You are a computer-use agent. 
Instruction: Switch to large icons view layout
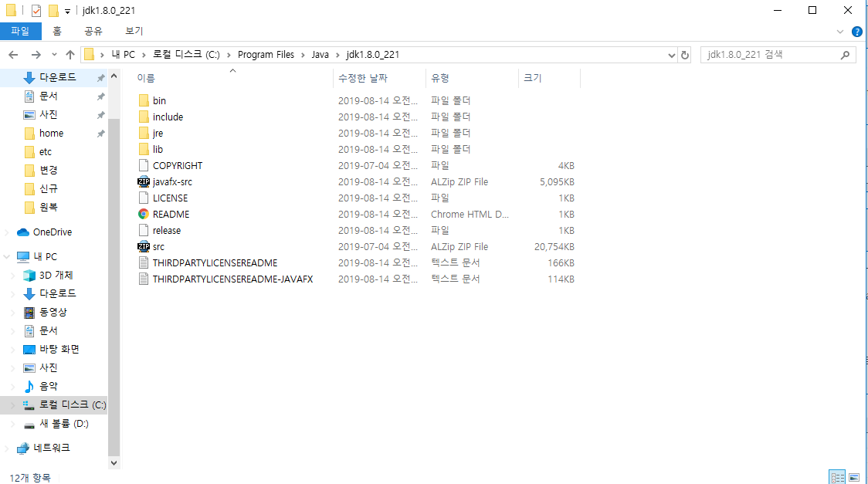854,477
